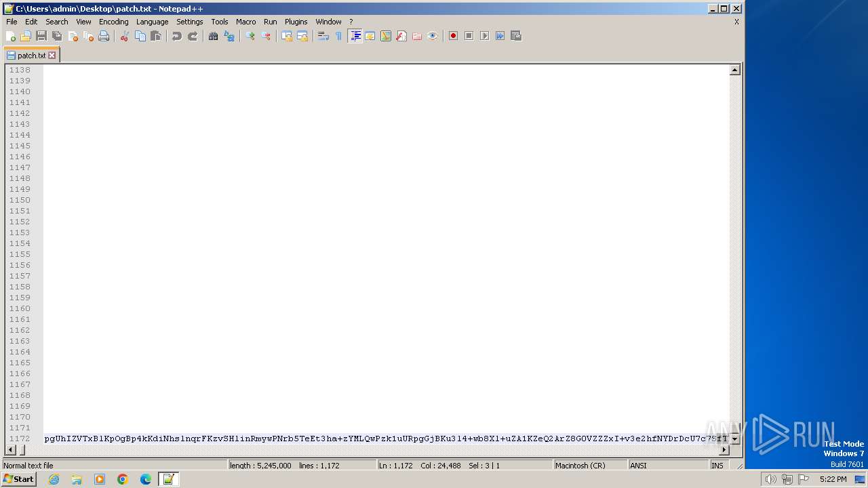Toggle word wrap in toolbar

coord(323,36)
